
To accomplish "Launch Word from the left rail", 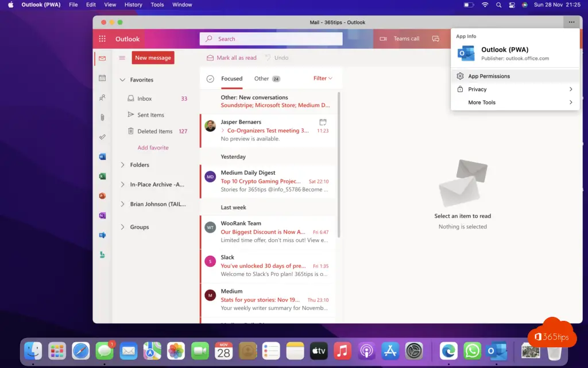I will point(102,156).
